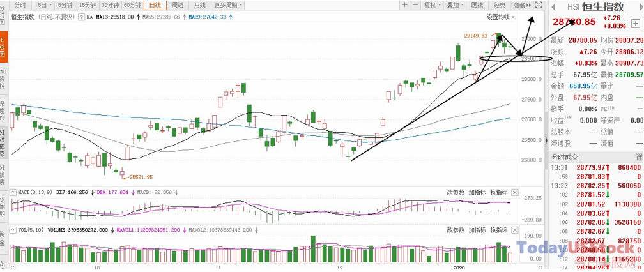644x272 pixels.
Task: Click 换指标 on MACD panel
Action: pos(498,192)
